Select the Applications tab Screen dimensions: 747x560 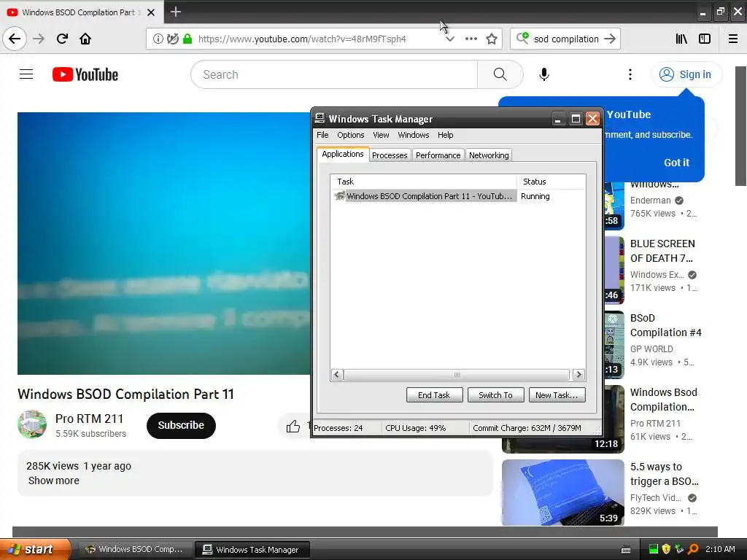[x=343, y=155]
